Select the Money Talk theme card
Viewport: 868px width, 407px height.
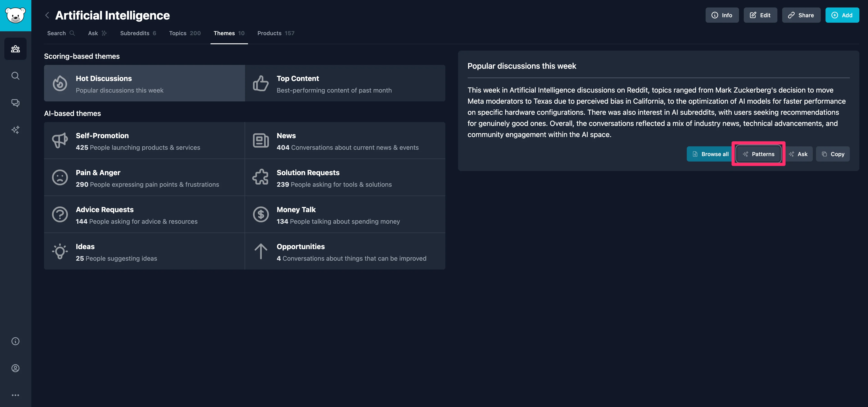pyautogui.click(x=345, y=214)
